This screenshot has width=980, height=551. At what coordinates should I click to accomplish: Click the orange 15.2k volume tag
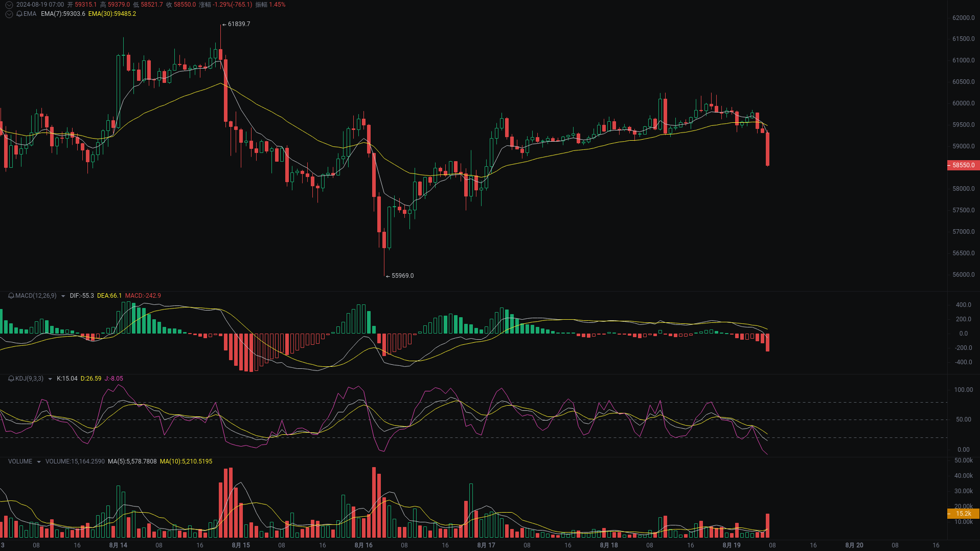[964, 514]
